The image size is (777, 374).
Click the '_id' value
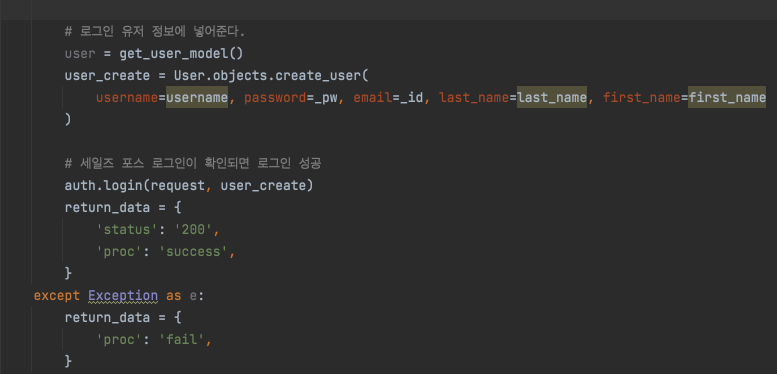[x=412, y=98]
